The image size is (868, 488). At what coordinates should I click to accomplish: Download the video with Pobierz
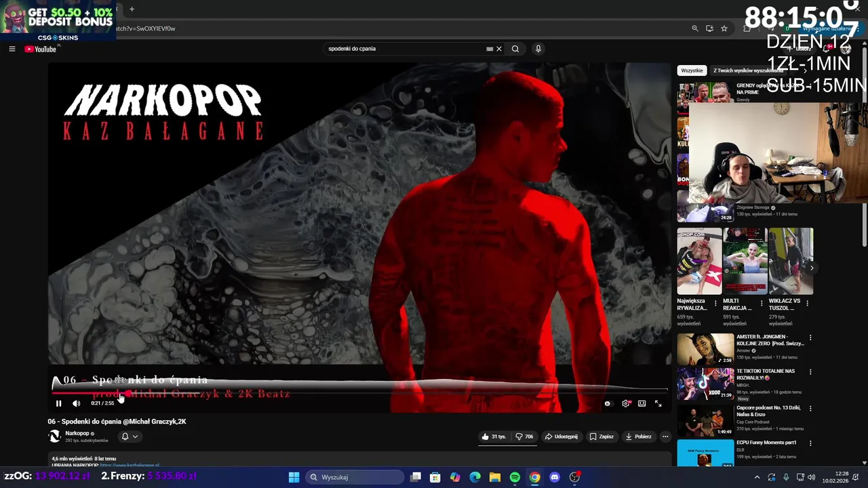pos(638,436)
